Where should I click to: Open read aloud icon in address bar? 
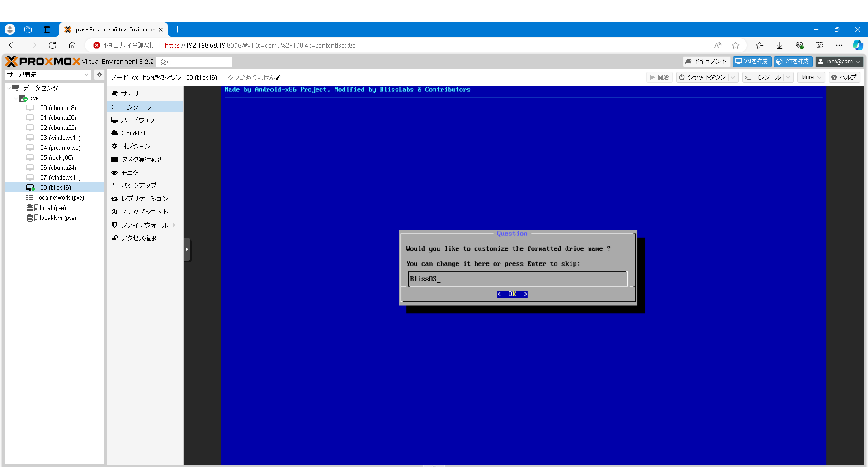coord(717,45)
